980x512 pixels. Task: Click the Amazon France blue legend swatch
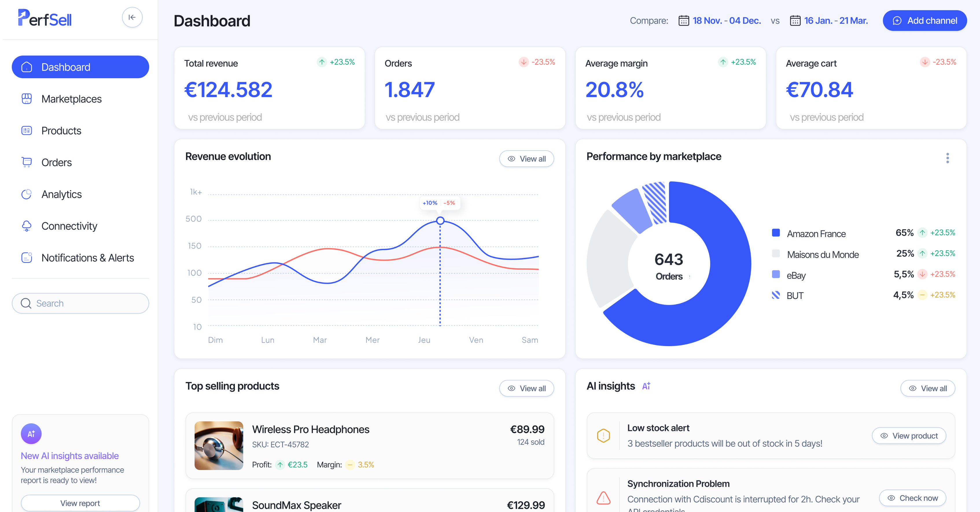776,233
